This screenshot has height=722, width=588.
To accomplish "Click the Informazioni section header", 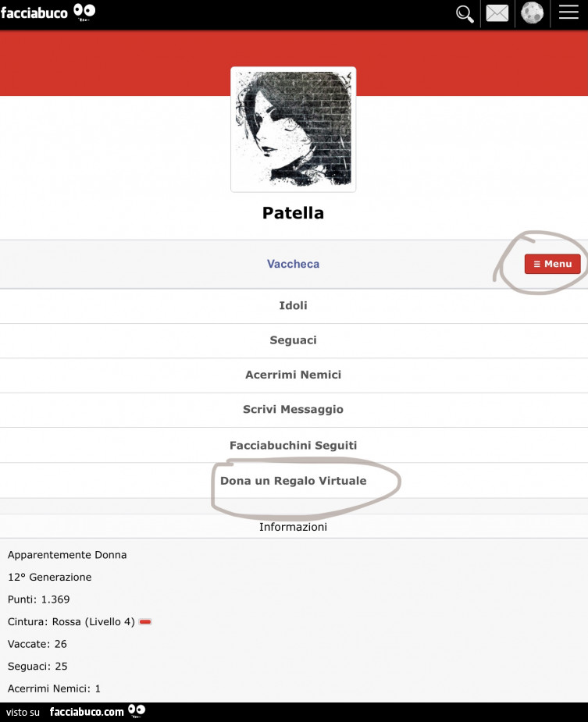I will 293,527.
